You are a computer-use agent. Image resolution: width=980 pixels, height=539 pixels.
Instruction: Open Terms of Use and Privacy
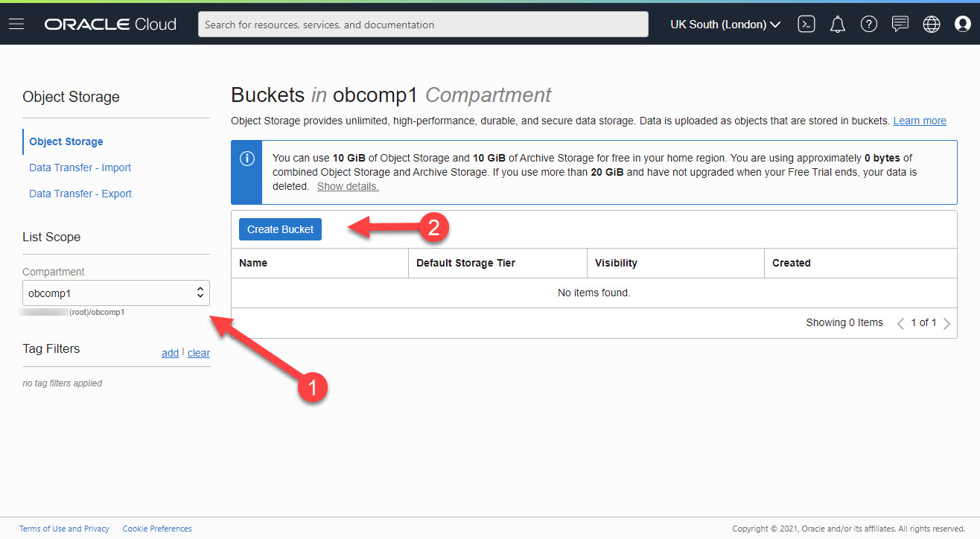click(64, 529)
